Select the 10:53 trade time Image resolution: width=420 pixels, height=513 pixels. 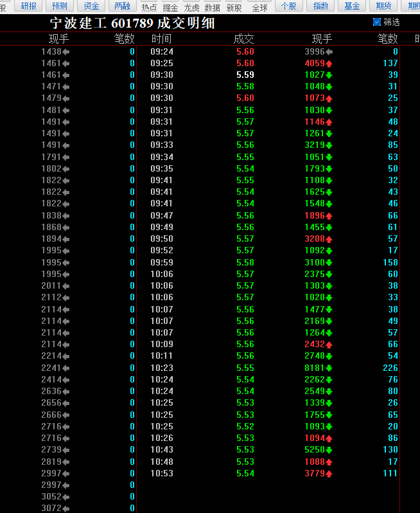click(162, 473)
